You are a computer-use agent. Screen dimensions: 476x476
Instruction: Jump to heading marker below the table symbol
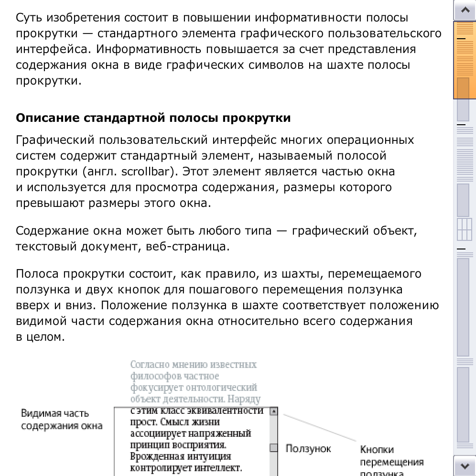[x=462, y=249]
